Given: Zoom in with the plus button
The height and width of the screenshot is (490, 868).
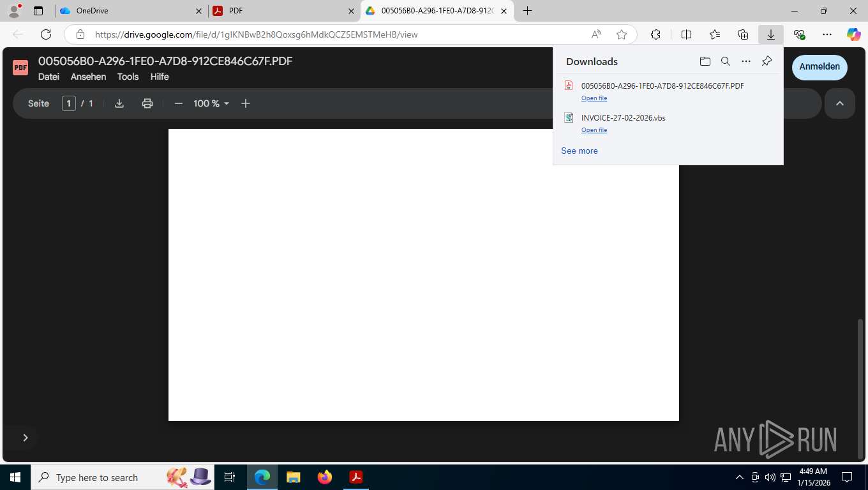Looking at the screenshot, I should pyautogui.click(x=246, y=103).
